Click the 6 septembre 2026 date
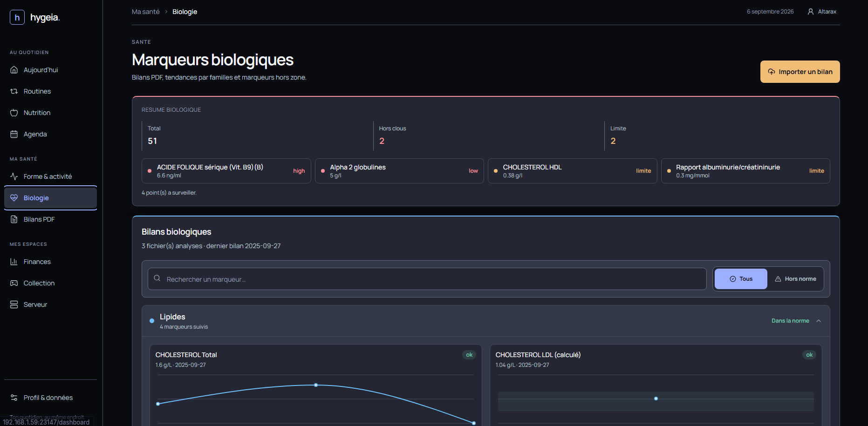Image resolution: width=868 pixels, height=426 pixels. 770,12
